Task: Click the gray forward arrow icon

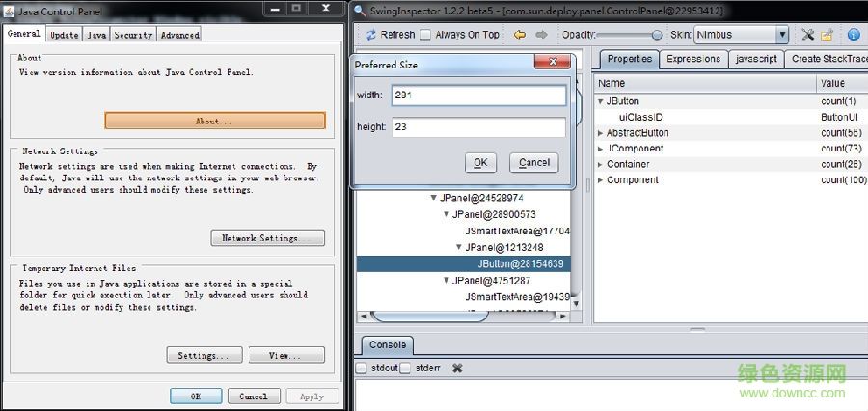Action: tap(541, 35)
